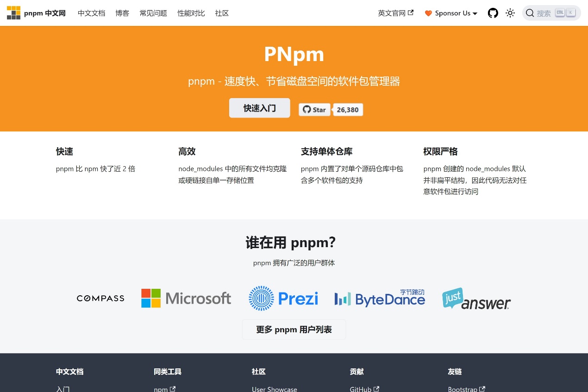Click the search box
This screenshot has width=588, height=392.
pyautogui.click(x=551, y=13)
